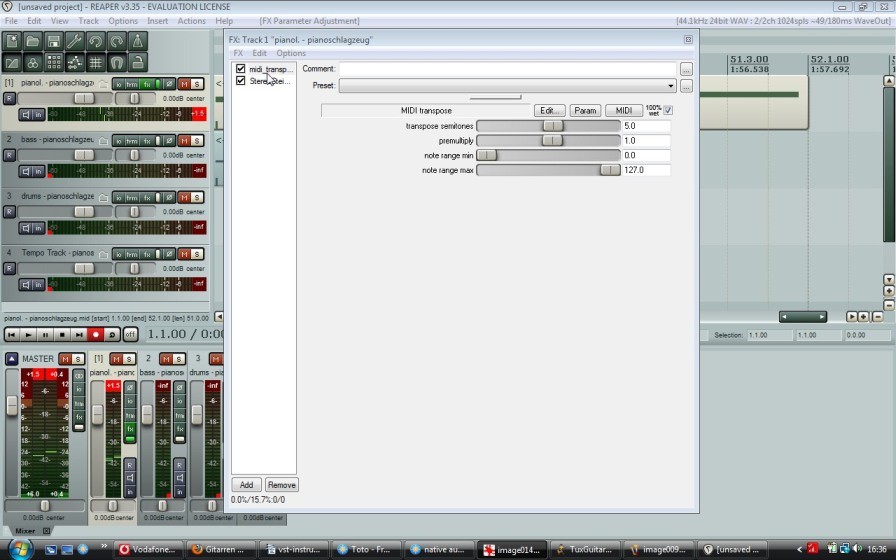Click the Play button in the transport

click(28, 335)
